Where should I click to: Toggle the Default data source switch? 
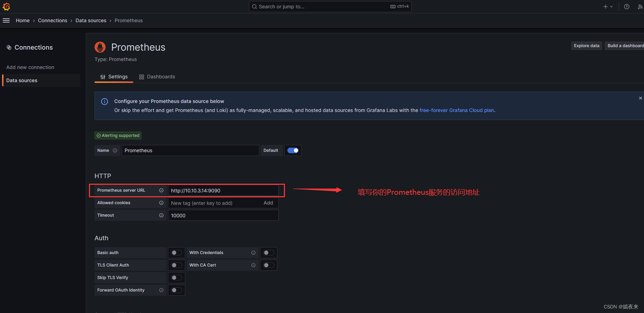(x=293, y=150)
